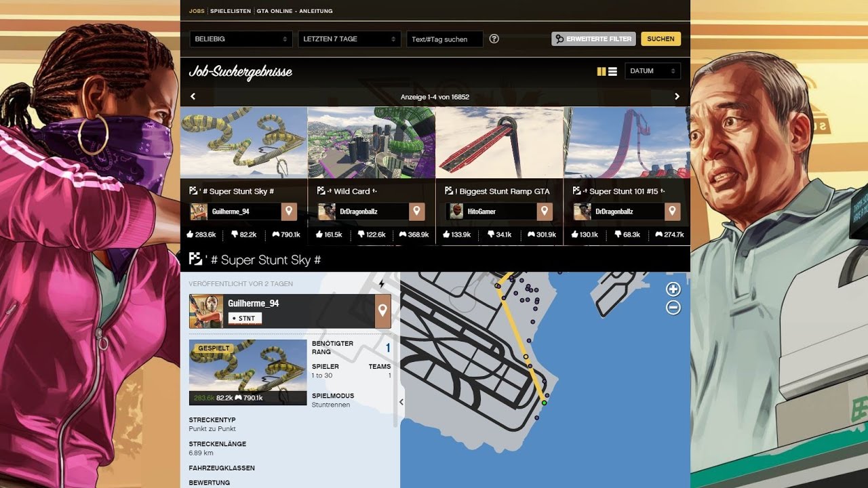Open the search help question mark icon
This screenshot has width=868, height=488.
pyautogui.click(x=494, y=39)
